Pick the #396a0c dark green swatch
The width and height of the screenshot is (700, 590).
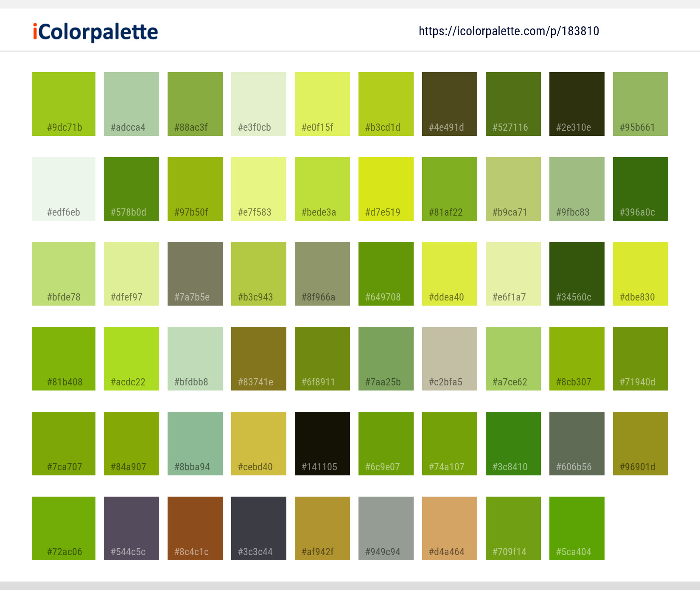pyautogui.click(x=641, y=189)
